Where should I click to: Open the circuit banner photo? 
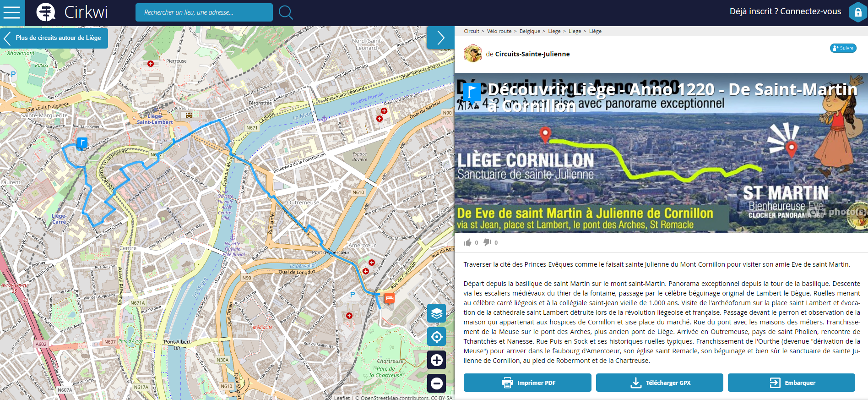pyautogui.click(x=661, y=153)
